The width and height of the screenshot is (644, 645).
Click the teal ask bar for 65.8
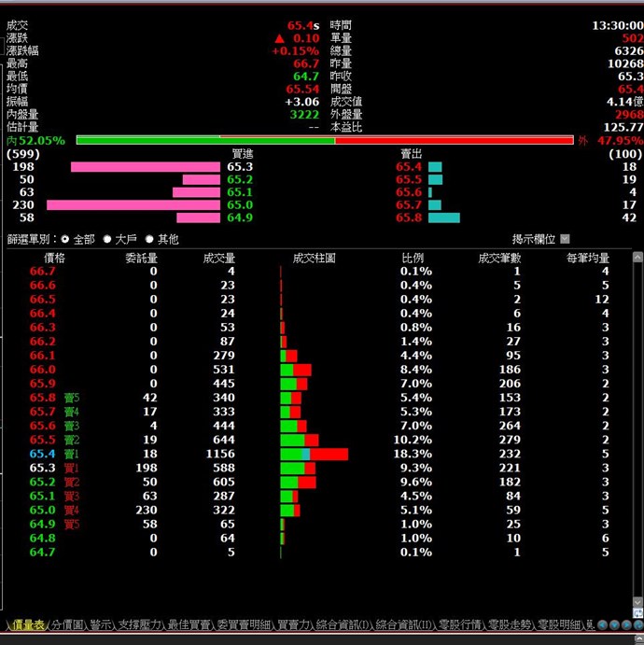point(444,217)
